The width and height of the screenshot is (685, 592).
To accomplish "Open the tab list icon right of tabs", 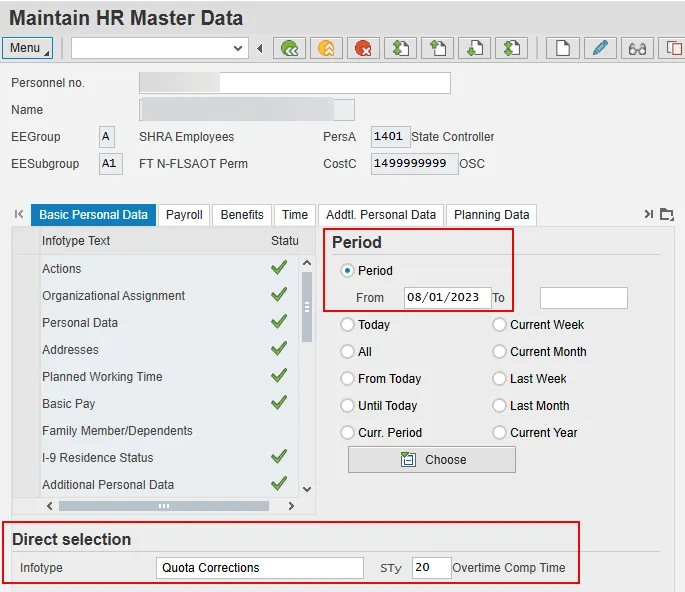I will point(667,214).
